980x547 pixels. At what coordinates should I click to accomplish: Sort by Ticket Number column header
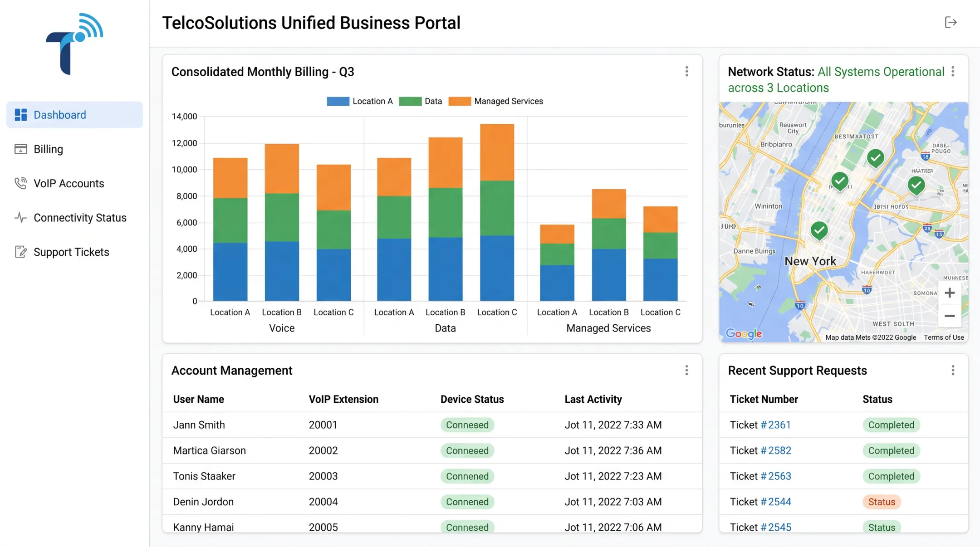(x=764, y=399)
